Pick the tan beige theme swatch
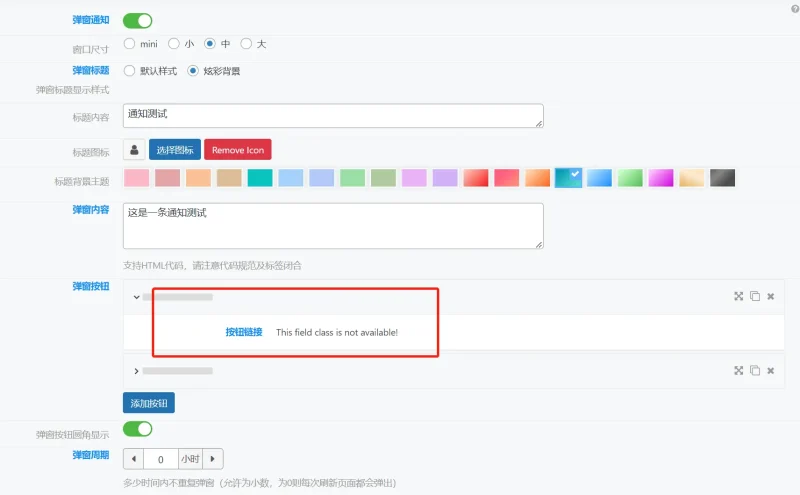This screenshot has width=800, height=495. click(229, 178)
